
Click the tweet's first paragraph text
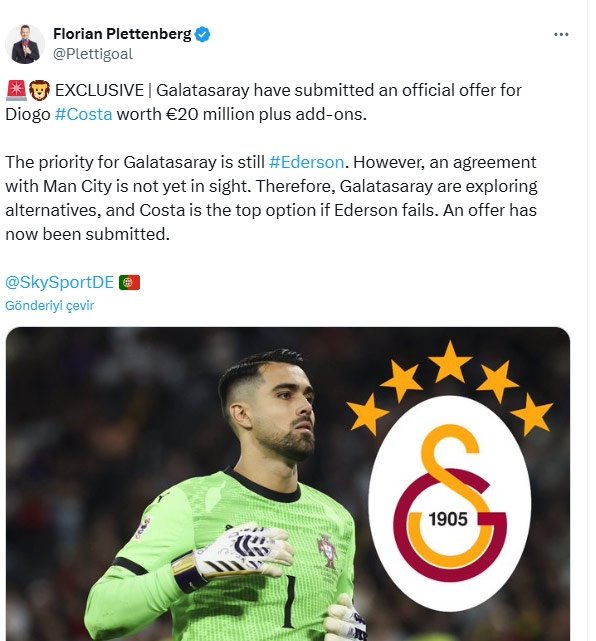click(263, 102)
